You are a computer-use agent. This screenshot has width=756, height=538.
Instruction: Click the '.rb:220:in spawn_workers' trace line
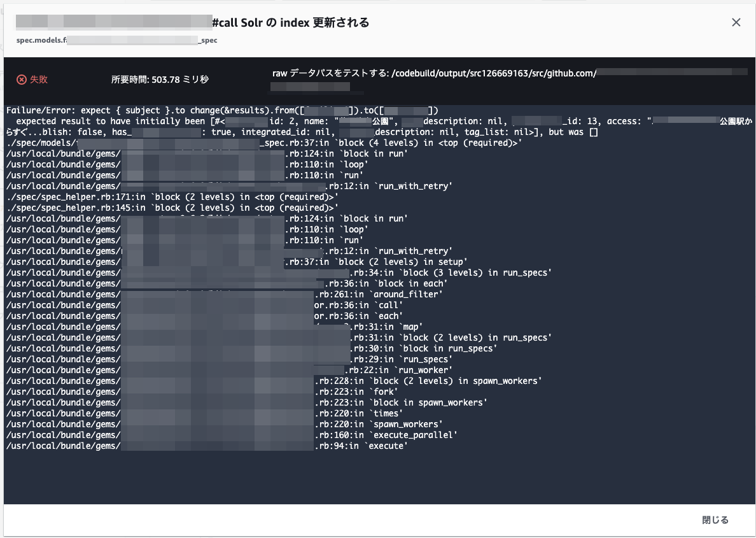click(x=225, y=424)
